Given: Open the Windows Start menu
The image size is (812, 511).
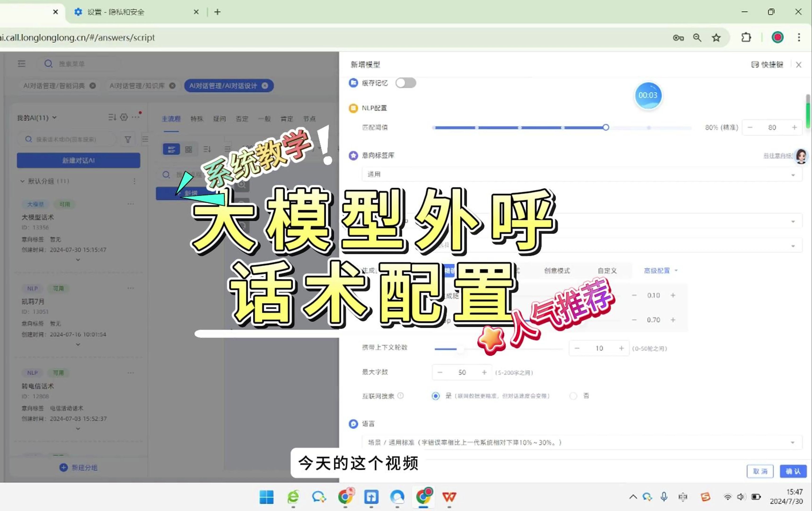Looking at the screenshot, I should (x=266, y=497).
